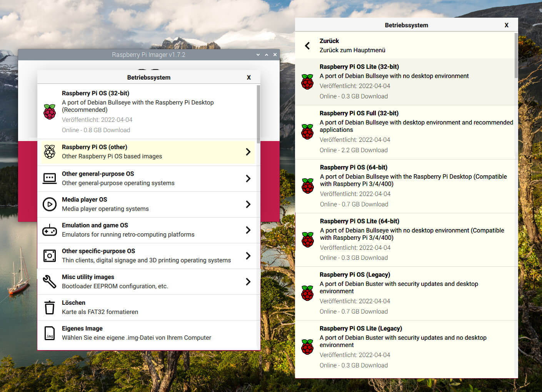Click the back arrow next to Zurück

click(307, 46)
